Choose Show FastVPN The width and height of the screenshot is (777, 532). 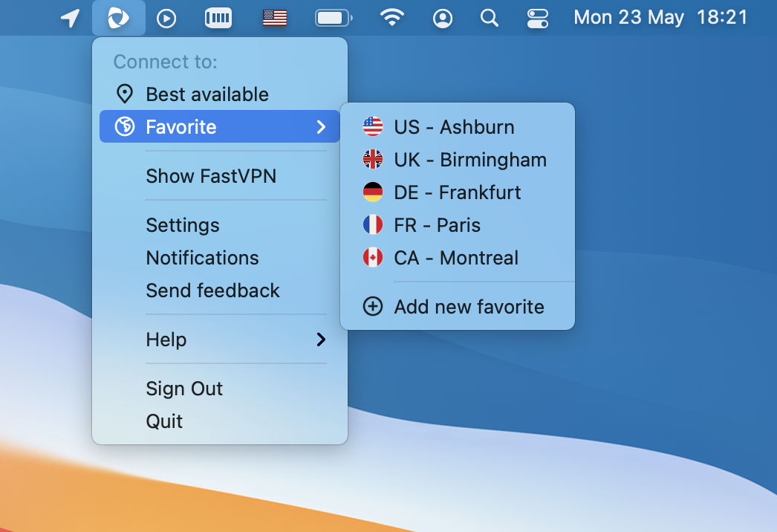click(x=220, y=176)
